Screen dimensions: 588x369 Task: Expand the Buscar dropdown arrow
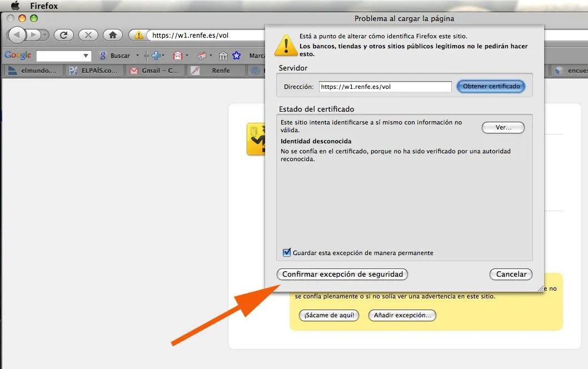(137, 56)
